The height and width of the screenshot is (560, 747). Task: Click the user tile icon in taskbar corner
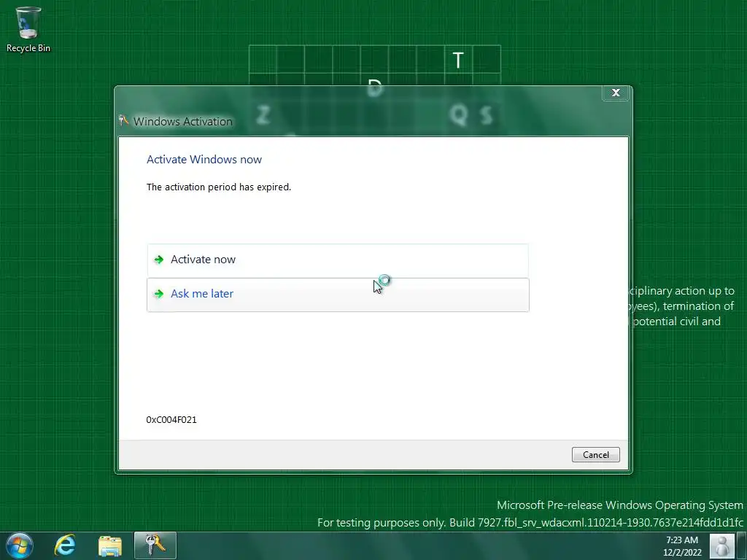(722, 545)
